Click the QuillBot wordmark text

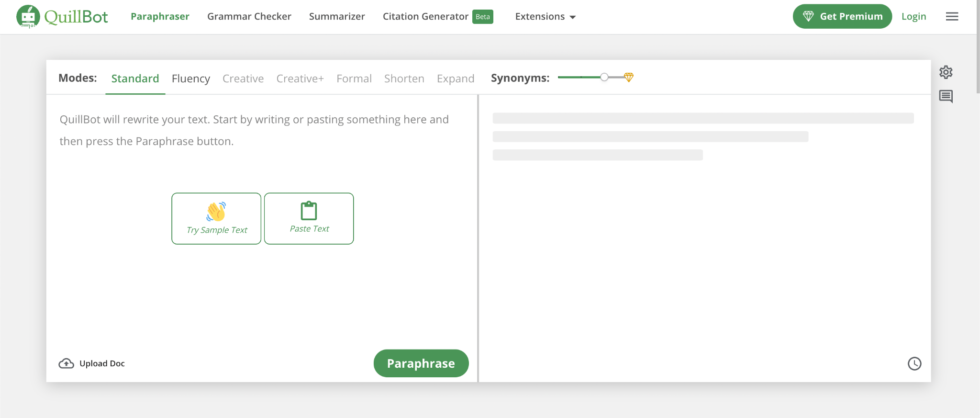pyautogui.click(x=76, y=17)
